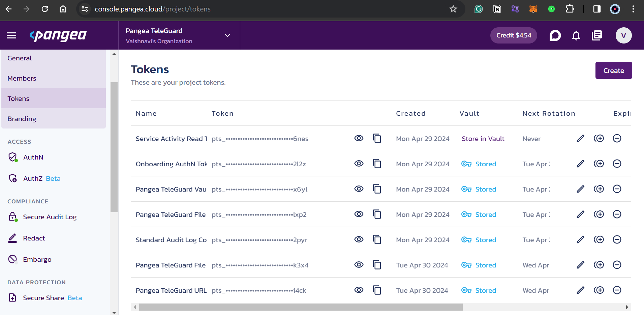Copy the token ending in 6nes

tap(377, 138)
